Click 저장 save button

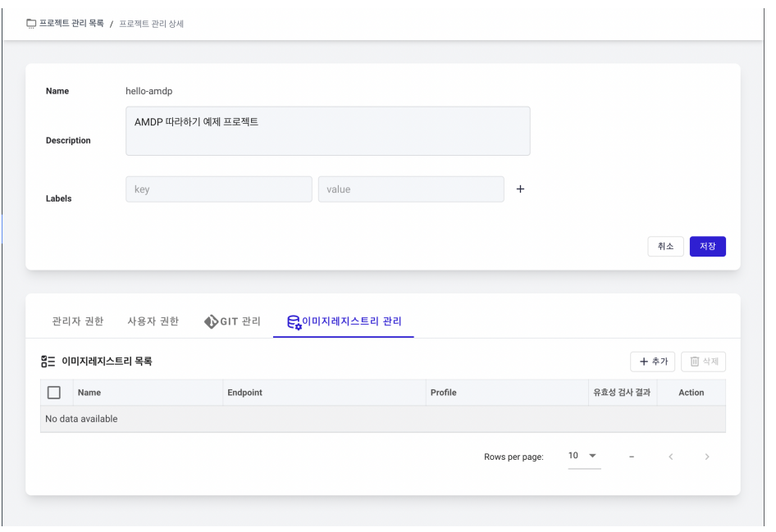coord(708,246)
